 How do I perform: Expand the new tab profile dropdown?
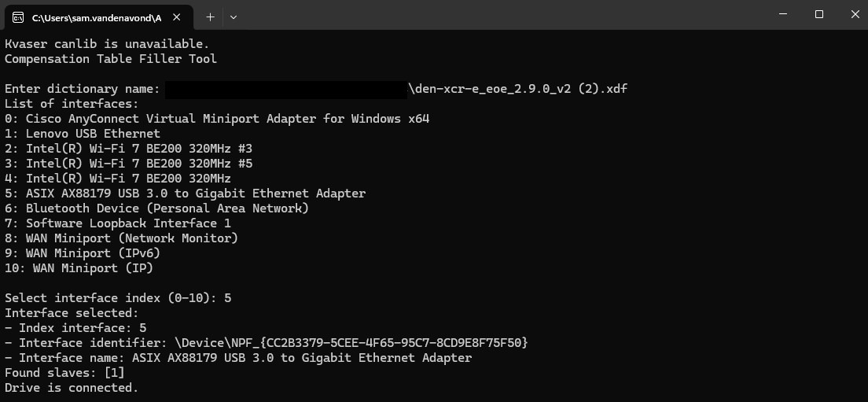pos(234,17)
